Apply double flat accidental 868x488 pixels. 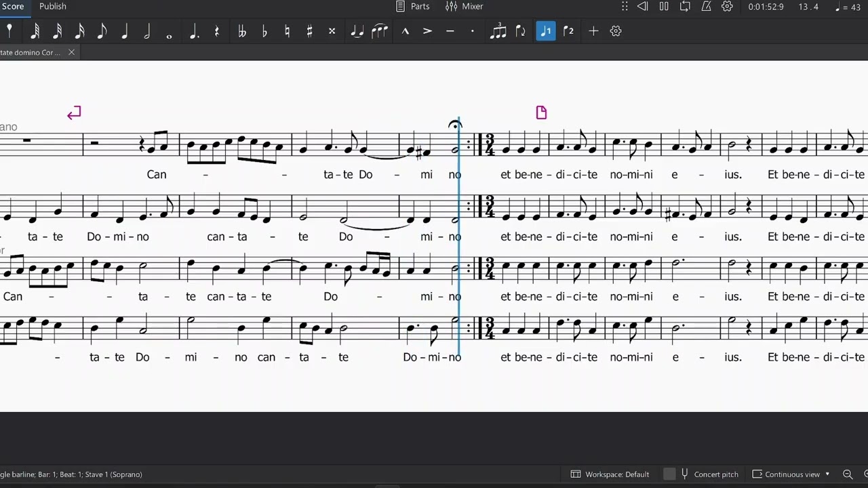(242, 30)
